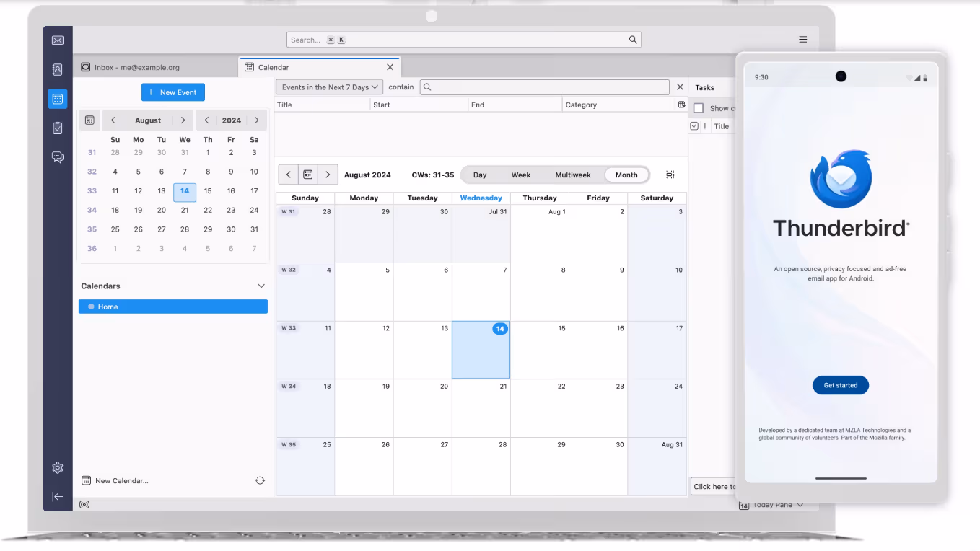Toggle the Show completed tasks checkbox
The image size is (980, 551).
(x=698, y=108)
